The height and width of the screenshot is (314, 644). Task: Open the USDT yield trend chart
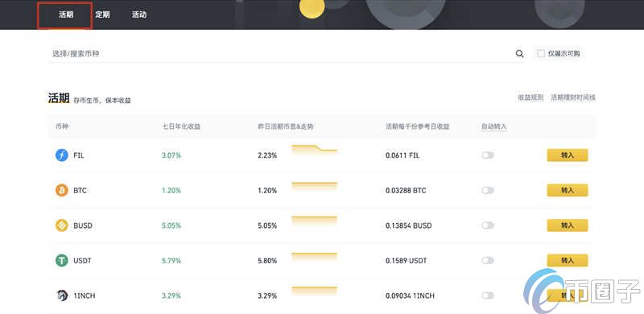point(314,258)
